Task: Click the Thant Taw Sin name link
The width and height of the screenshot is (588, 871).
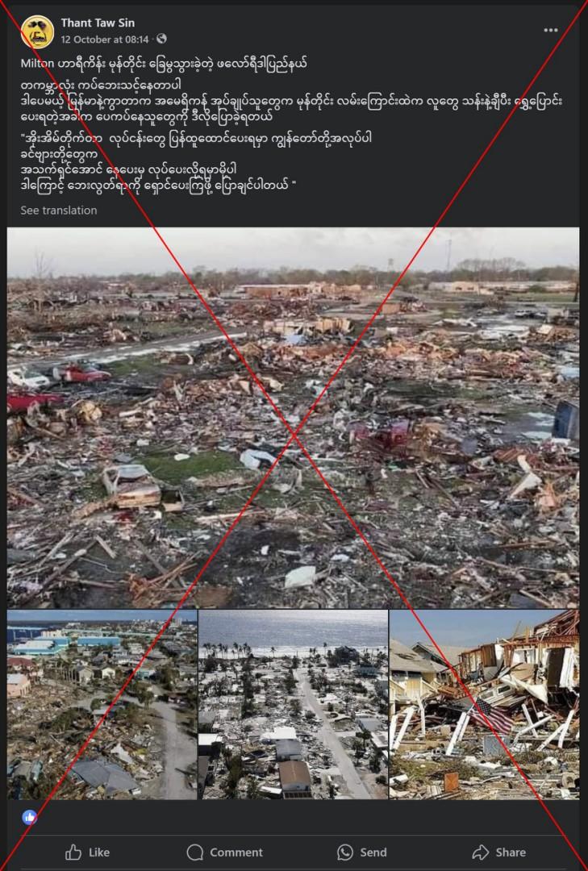Action: [98, 23]
